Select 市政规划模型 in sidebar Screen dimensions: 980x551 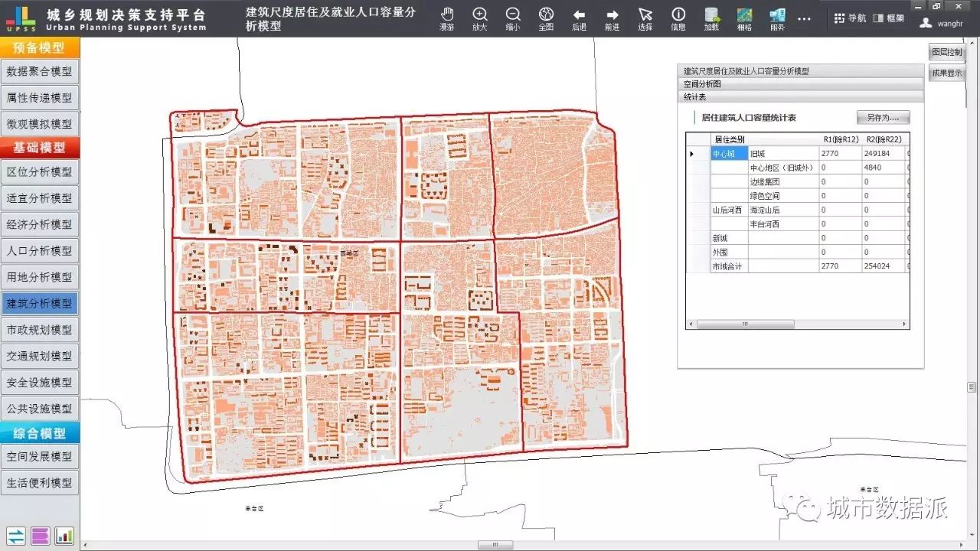pos(40,330)
